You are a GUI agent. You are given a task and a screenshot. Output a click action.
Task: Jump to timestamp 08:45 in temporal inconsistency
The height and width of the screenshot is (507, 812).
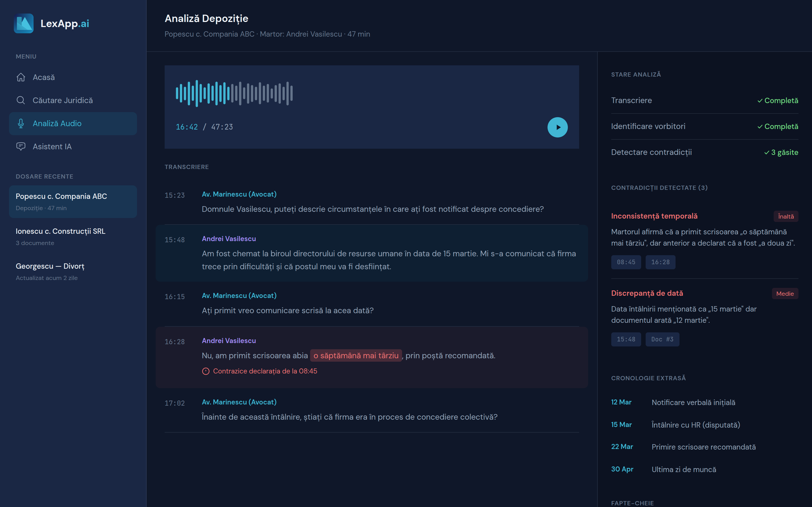point(626,262)
